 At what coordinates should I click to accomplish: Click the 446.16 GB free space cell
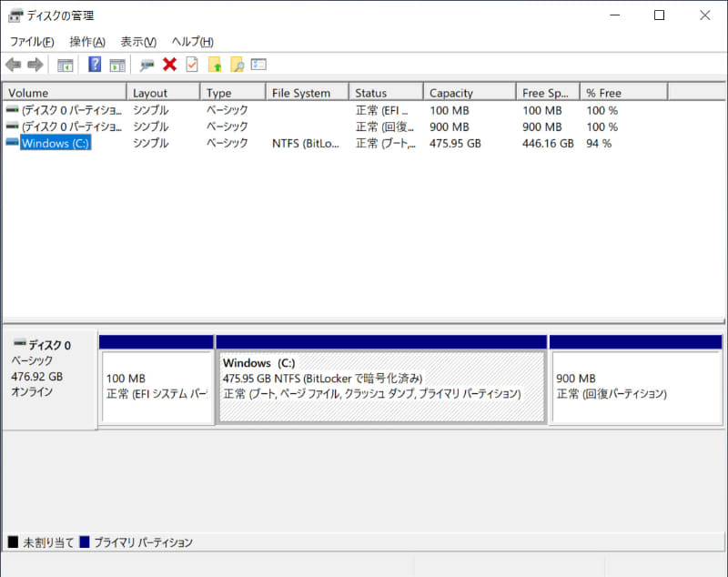click(548, 144)
